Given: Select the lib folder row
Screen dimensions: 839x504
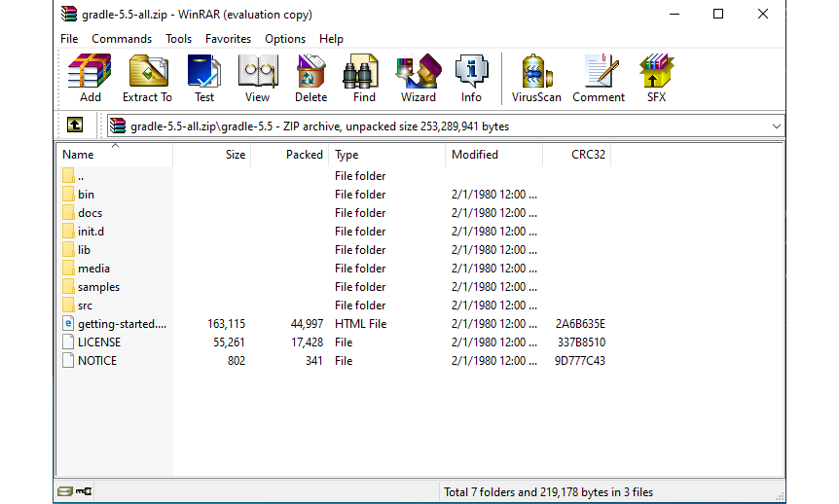Looking at the screenshot, I should coord(334,249).
